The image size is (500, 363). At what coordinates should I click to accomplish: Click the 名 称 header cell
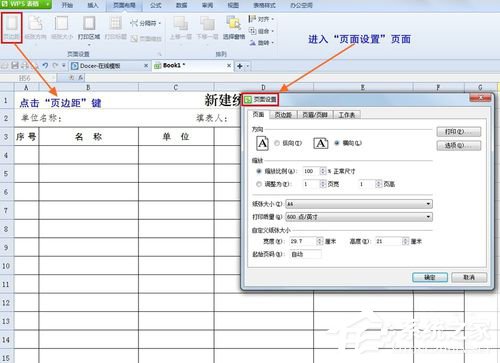point(88,137)
